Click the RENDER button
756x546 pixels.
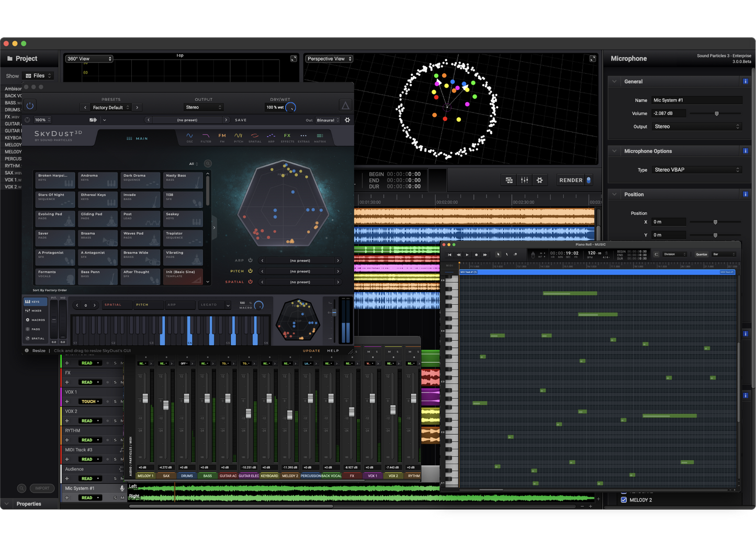pos(571,180)
